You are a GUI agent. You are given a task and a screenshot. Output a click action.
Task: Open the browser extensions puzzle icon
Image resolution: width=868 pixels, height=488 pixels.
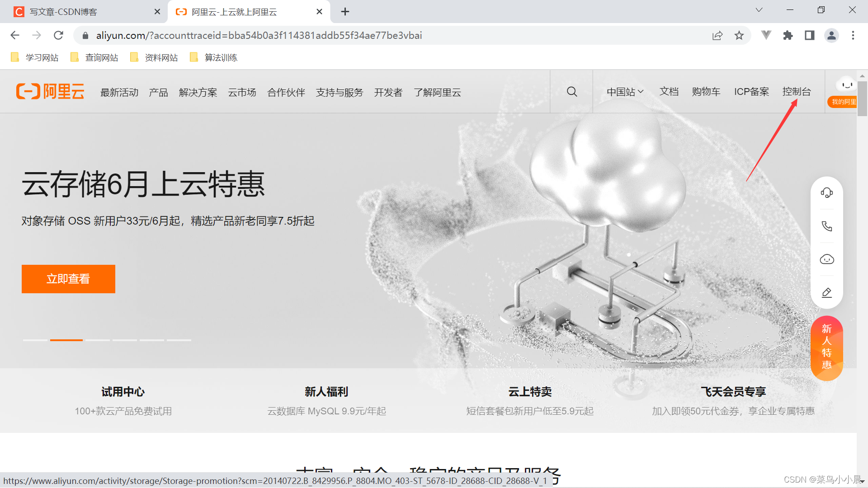(788, 35)
